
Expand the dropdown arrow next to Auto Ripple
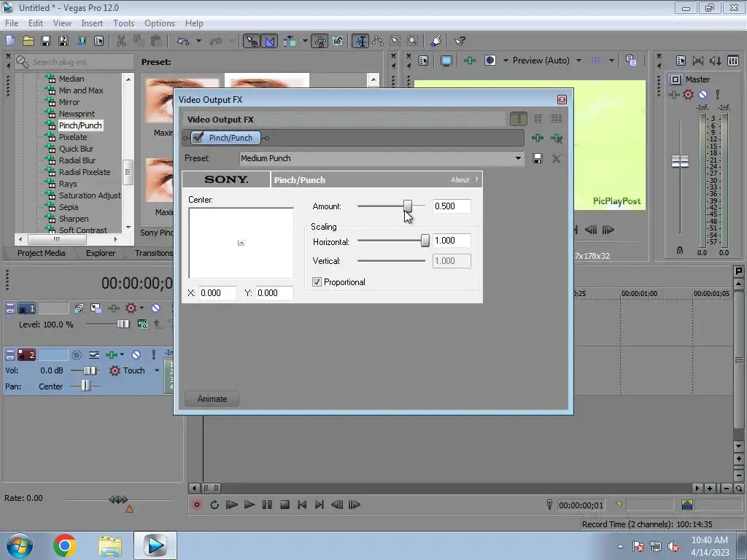[305, 41]
